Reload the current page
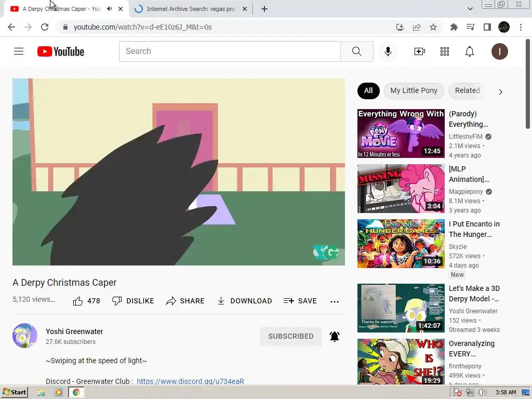Screen dimensions: 532x399 click(x=45, y=27)
